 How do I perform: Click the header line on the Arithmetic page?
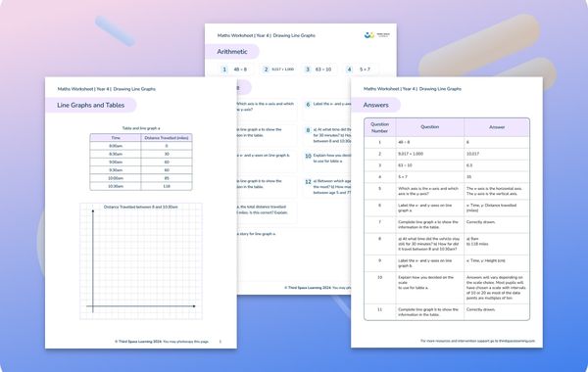click(267, 35)
